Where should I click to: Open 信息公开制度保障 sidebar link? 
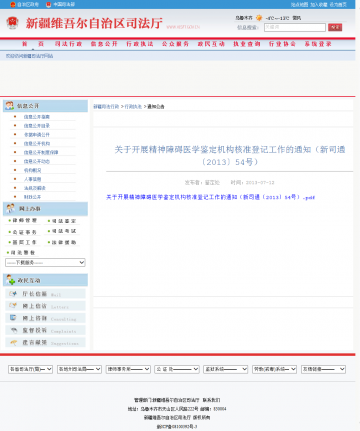point(41,152)
